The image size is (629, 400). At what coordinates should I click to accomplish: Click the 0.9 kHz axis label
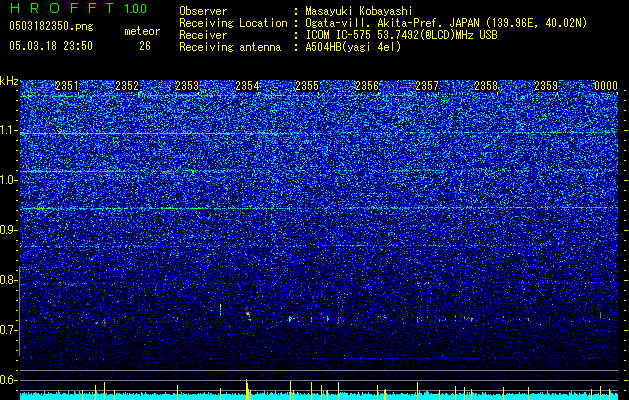pos(9,230)
